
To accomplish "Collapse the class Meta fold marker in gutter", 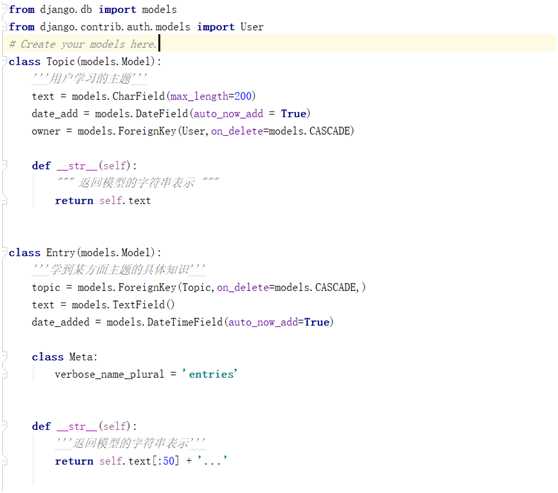I will (x=4, y=357).
